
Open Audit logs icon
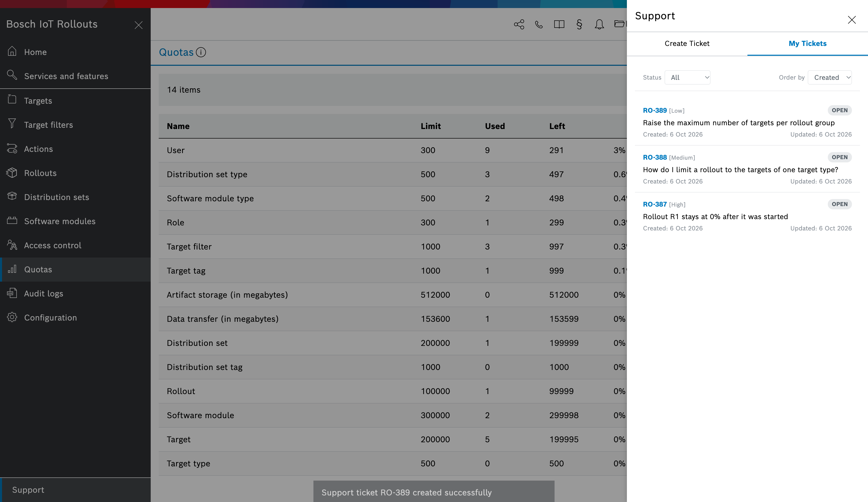click(12, 293)
